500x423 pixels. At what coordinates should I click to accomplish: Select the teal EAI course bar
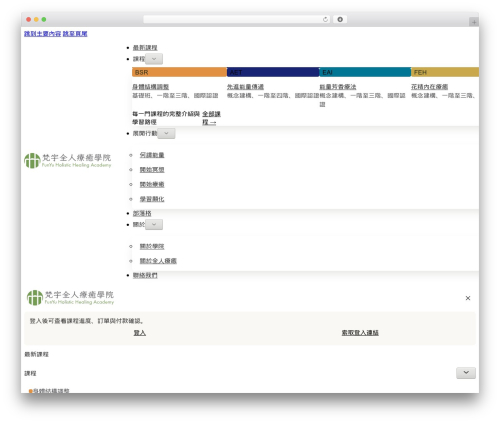365,72
